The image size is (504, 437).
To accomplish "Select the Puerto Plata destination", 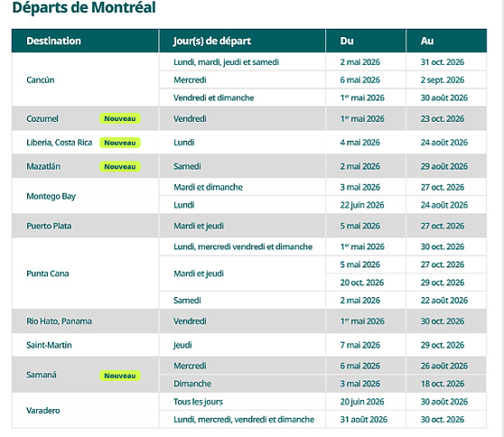I will tap(49, 226).
